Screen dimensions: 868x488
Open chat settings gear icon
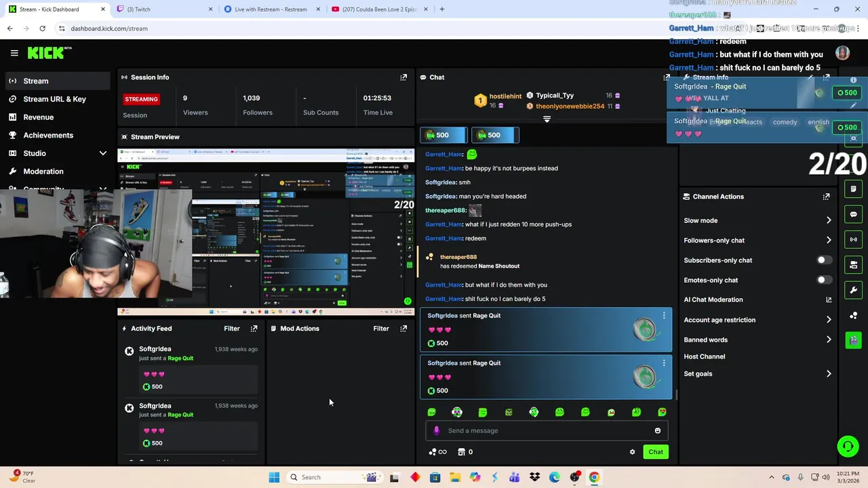pyautogui.click(x=632, y=452)
